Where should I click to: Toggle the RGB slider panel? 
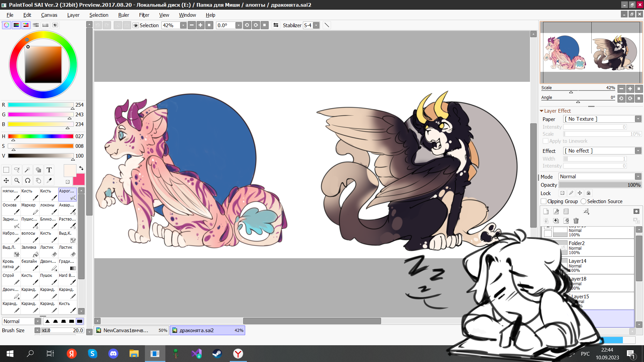16,25
